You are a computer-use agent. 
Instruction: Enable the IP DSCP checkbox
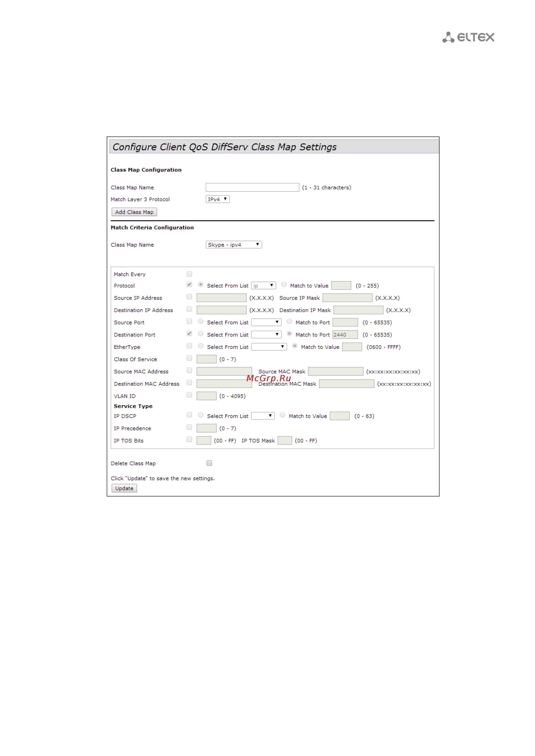click(x=189, y=415)
